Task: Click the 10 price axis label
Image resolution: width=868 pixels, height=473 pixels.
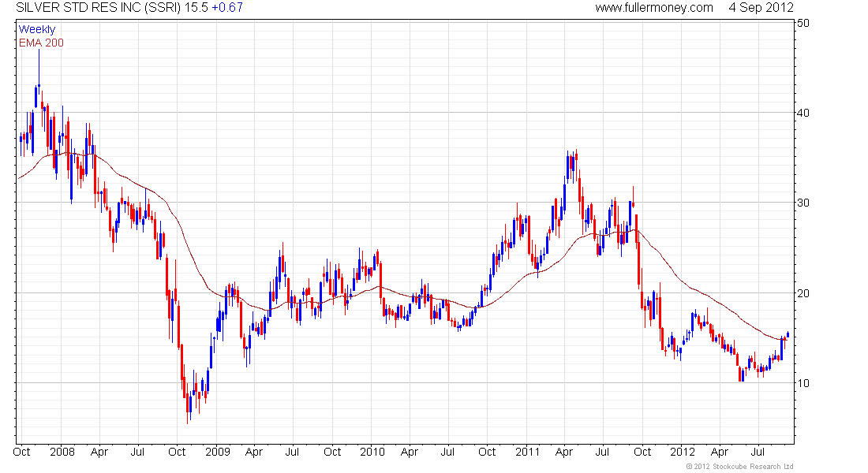Action: point(803,383)
